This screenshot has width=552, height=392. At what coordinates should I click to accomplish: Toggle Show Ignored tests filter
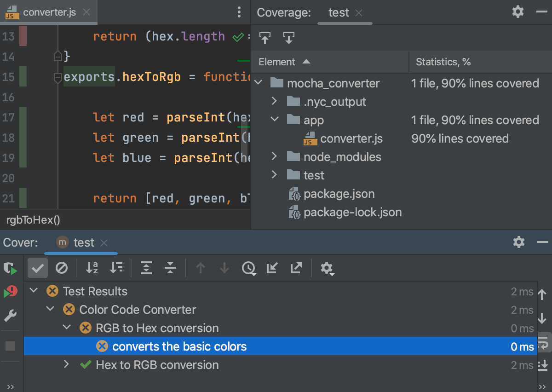(x=62, y=268)
